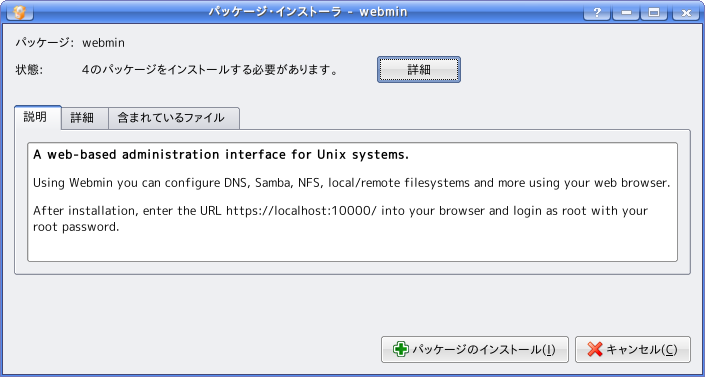Click the パッケージのインストール button
Image resolution: width=705 pixels, height=377 pixels.
click(x=475, y=350)
